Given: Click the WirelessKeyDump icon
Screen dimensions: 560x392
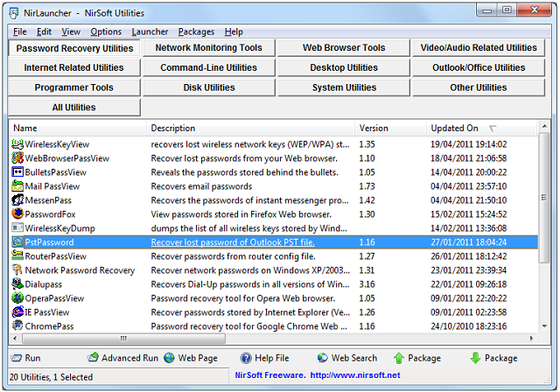Looking at the screenshot, I should 17,228.
